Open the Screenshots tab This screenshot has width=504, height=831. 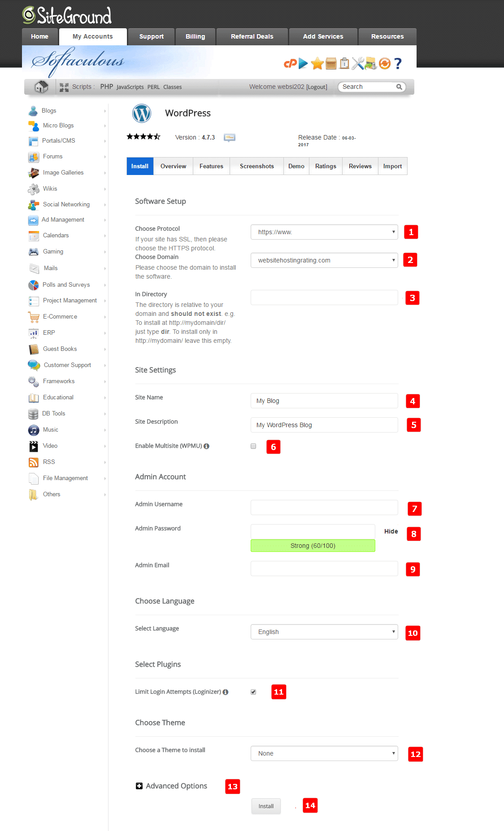point(257,166)
